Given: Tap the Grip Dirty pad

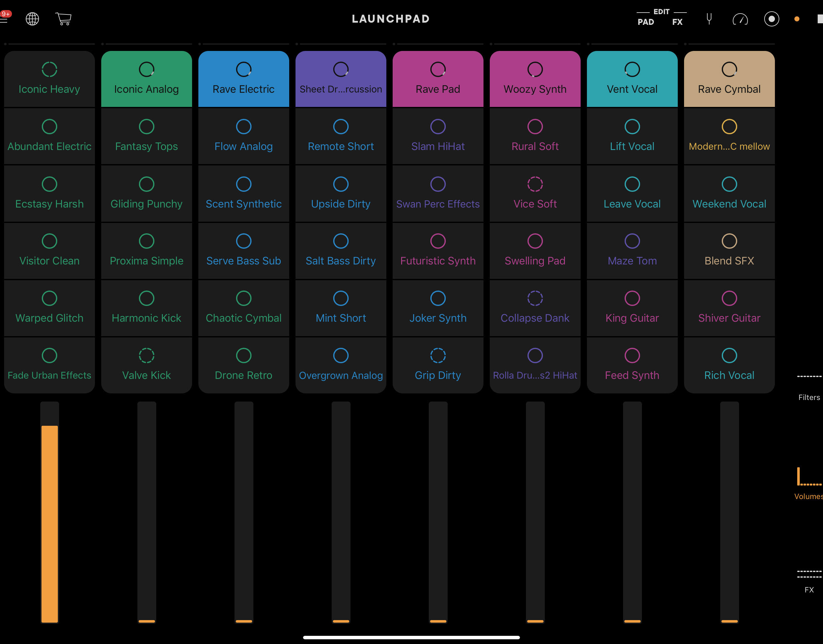Looking at the screenshot, I should tap(438, 365).
